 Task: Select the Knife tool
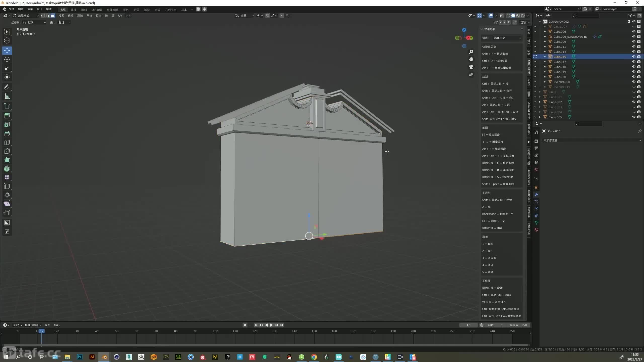point(7,151)
